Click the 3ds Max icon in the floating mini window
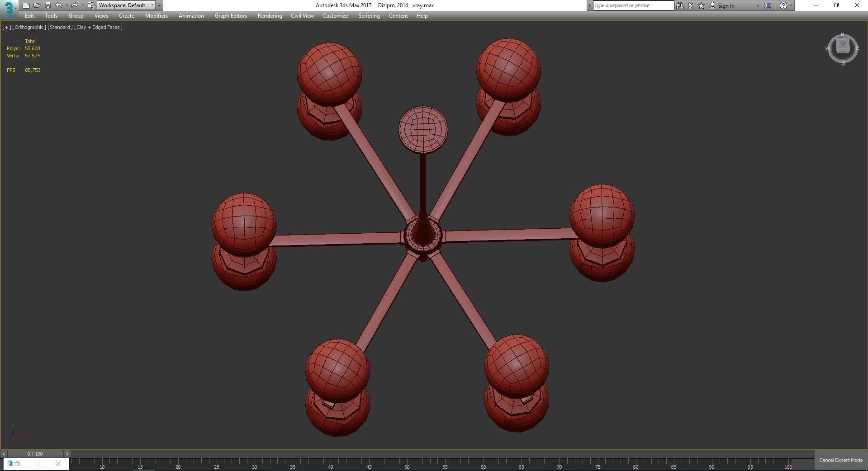The width and height of the screenshot is (868, 471). tap(11, 463)
